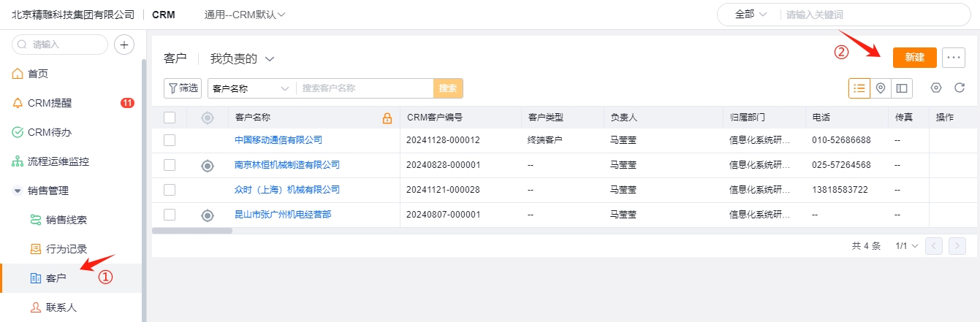980x322 pixels.
Task: Click sidebar vertical scrollbar
Action: click(x=144, y=190)
